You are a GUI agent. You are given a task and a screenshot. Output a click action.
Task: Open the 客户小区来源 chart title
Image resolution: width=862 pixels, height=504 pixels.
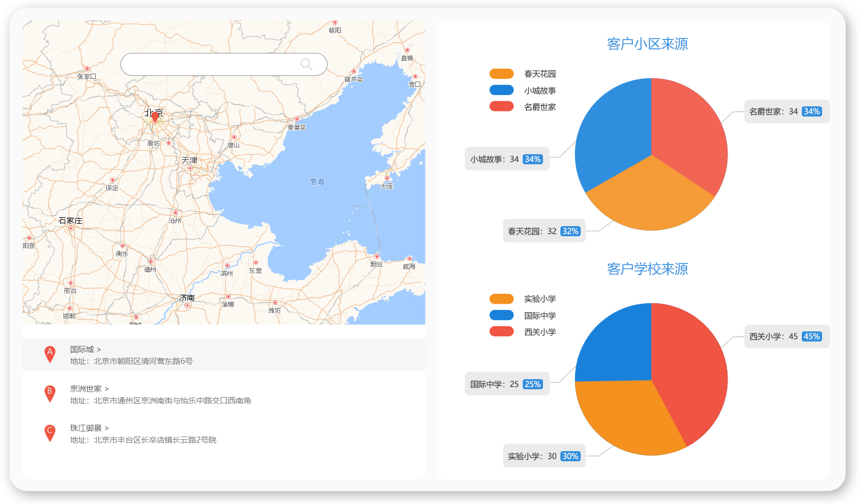click(x=647, y=44)
